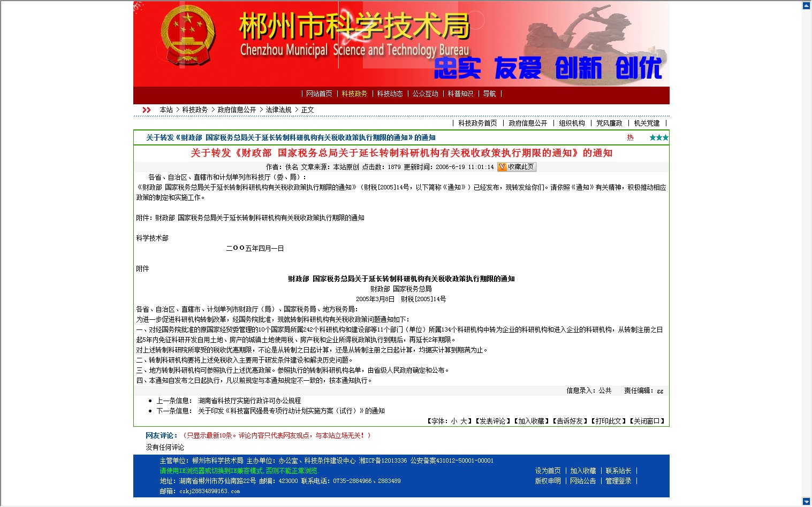Click 加入收藏 in the footer
This screenshot has height=507, width=812.
(583, 471)
